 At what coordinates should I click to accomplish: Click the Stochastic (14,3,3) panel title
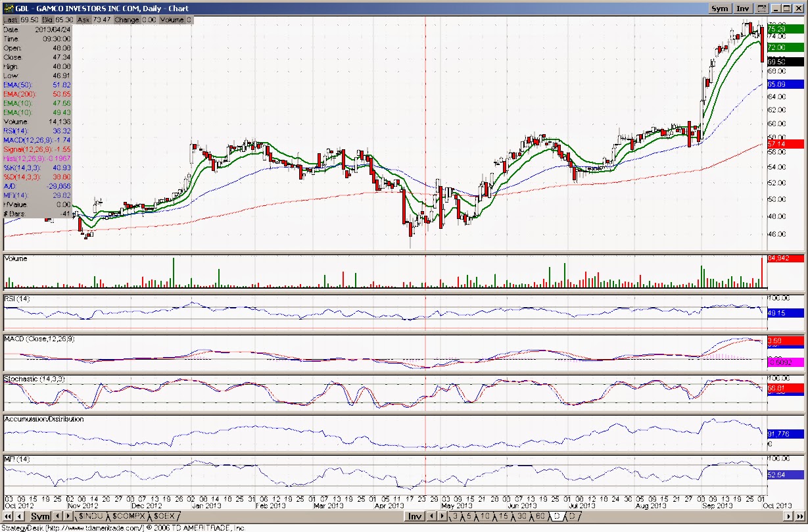click(x=35, y=379)
